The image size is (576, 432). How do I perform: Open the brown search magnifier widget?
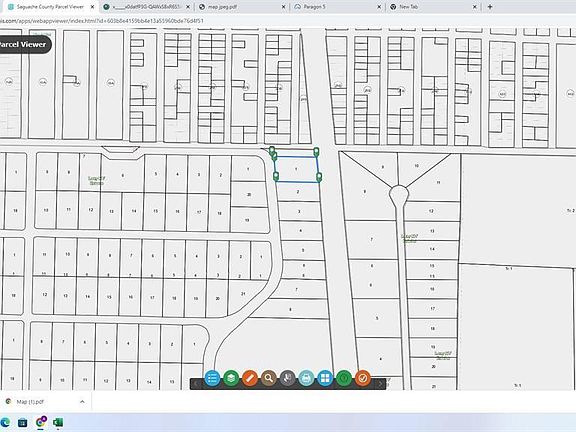[269, 378]
